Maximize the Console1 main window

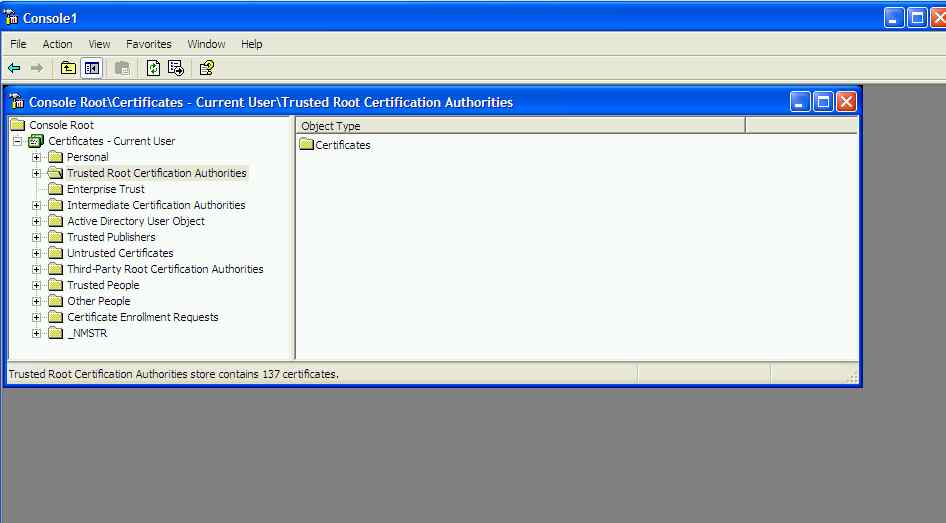pos(917,18)
